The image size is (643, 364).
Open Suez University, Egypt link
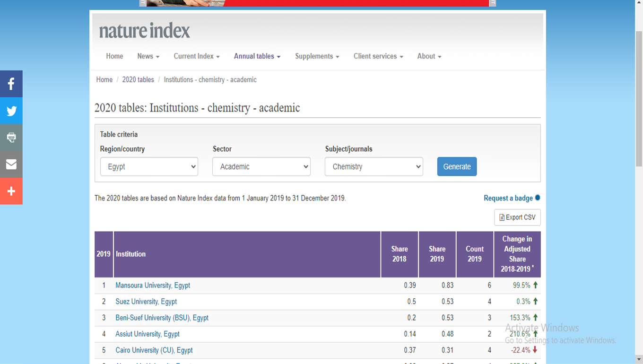pyautogui.click(x=146, y=302)
